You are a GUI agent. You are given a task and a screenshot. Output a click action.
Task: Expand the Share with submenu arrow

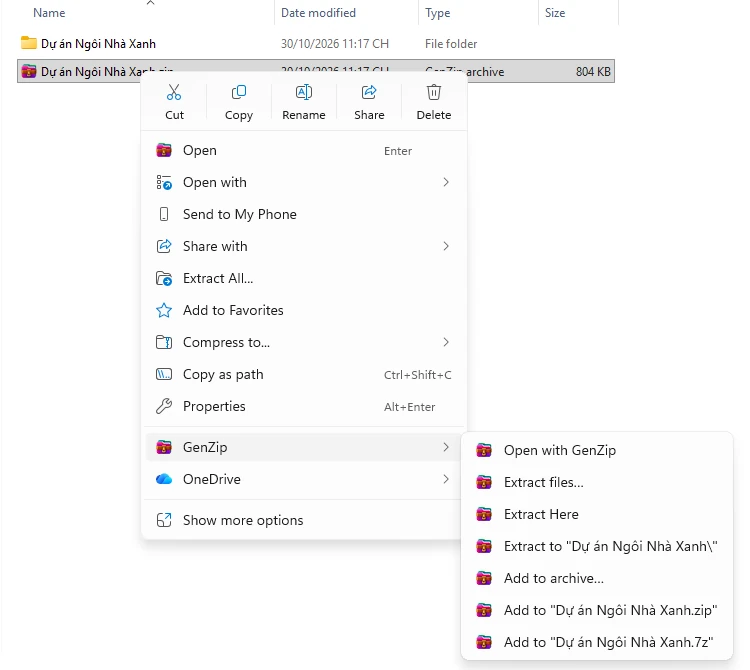(x=446, y=246)
